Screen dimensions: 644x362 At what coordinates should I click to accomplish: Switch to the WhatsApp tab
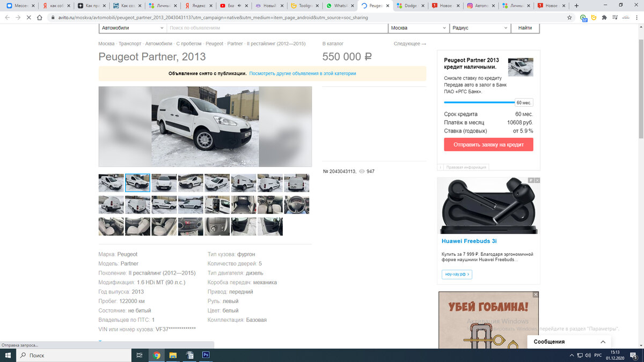pyautogui.click(x=340, y=5)
